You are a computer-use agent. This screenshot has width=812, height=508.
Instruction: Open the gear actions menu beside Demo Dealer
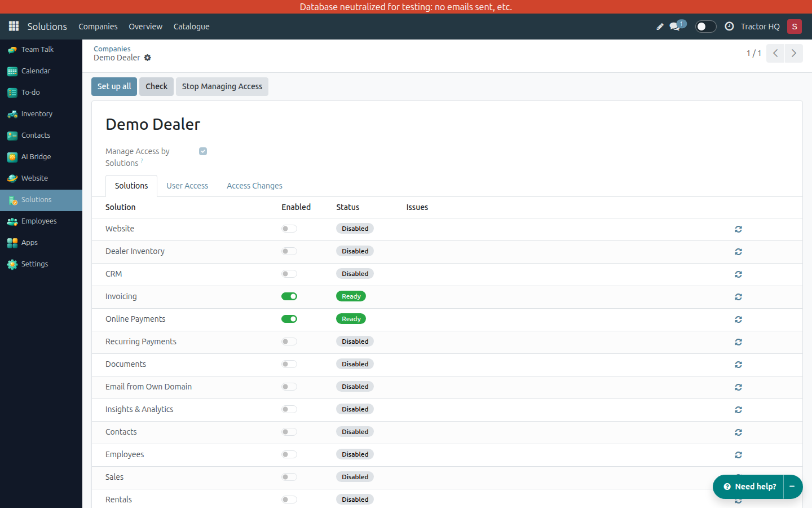coord(148,58)
